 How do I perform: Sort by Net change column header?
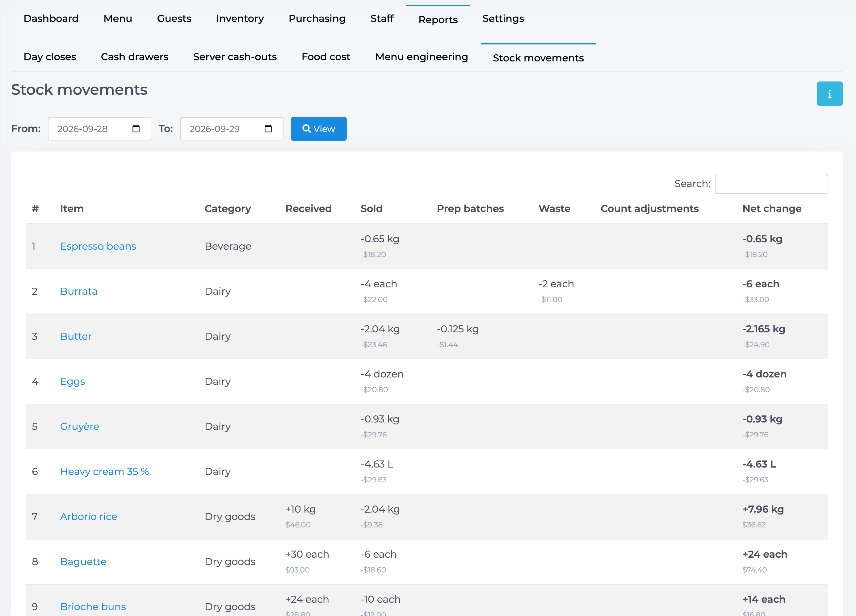pyautogui.click(x=772, y=208)
